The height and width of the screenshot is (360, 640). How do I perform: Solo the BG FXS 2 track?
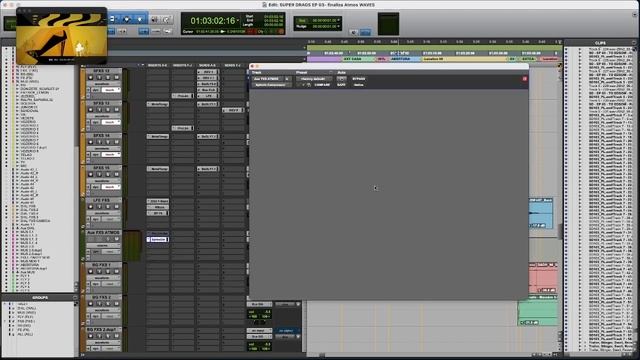[x=108, y=304]
